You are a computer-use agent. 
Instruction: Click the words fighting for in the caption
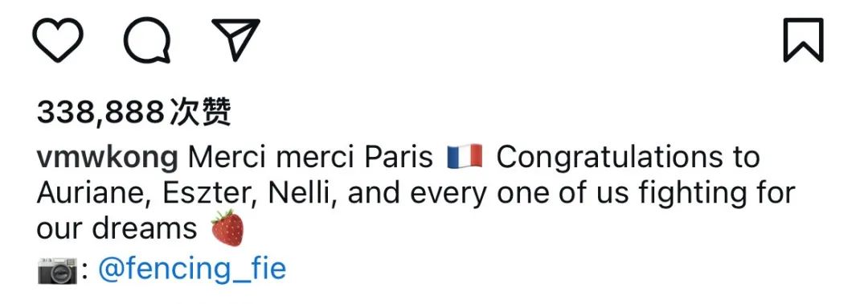(x=717, y=195)
